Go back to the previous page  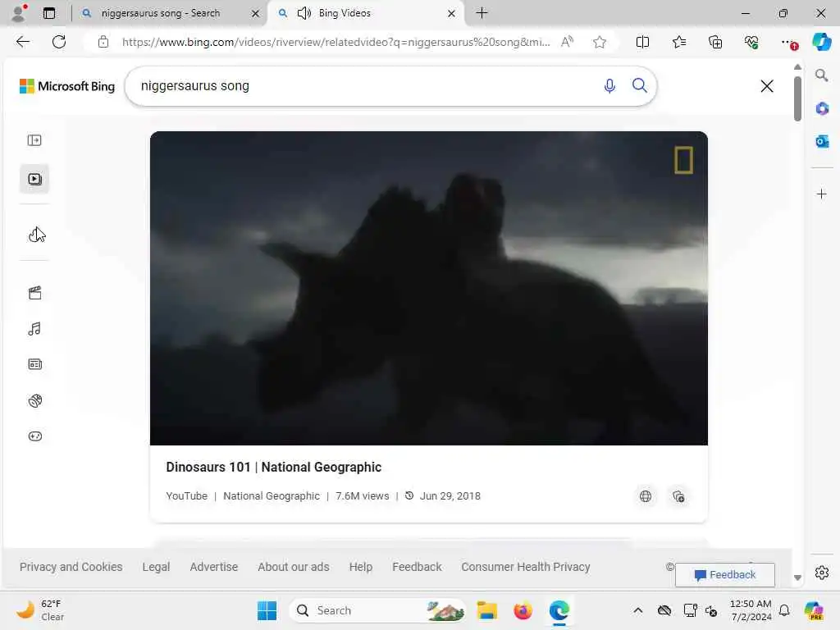[23, 42]
